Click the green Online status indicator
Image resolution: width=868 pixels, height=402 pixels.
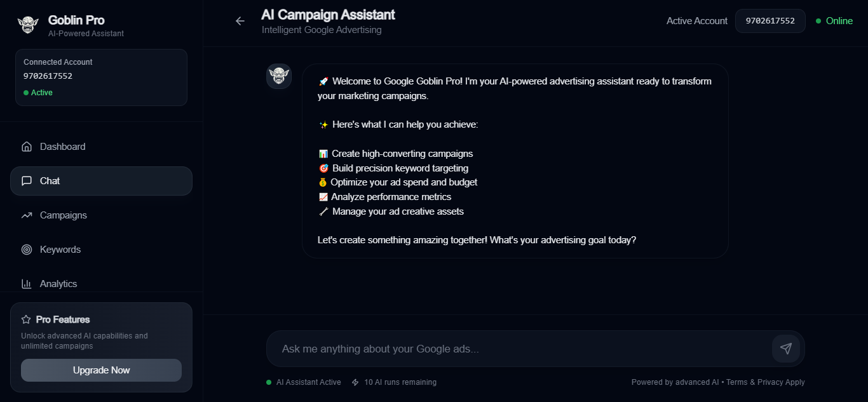click(x=834, y=21)
